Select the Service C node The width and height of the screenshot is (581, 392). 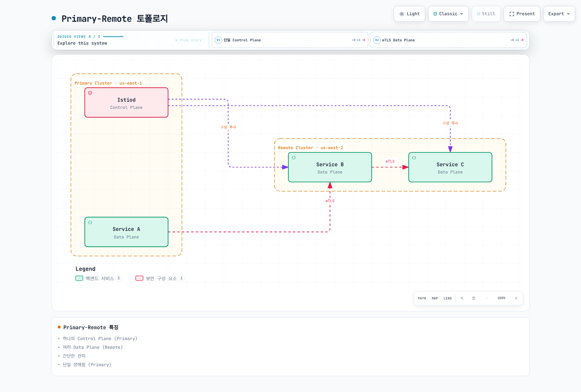(450, 167)
